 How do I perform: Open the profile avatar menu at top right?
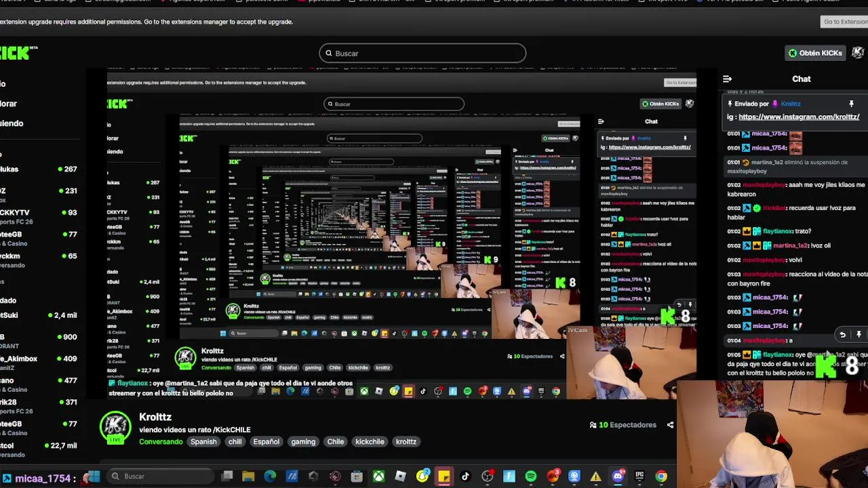[859, 53]
